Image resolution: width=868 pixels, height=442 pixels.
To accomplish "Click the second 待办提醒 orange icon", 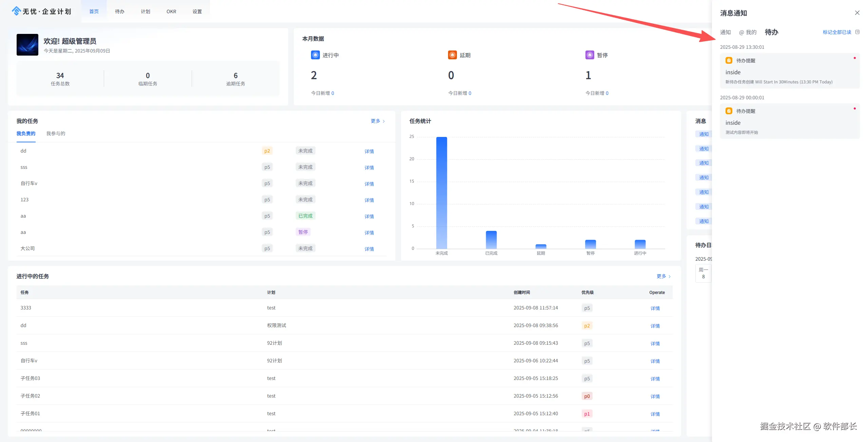I will click(x=729, y=111).
